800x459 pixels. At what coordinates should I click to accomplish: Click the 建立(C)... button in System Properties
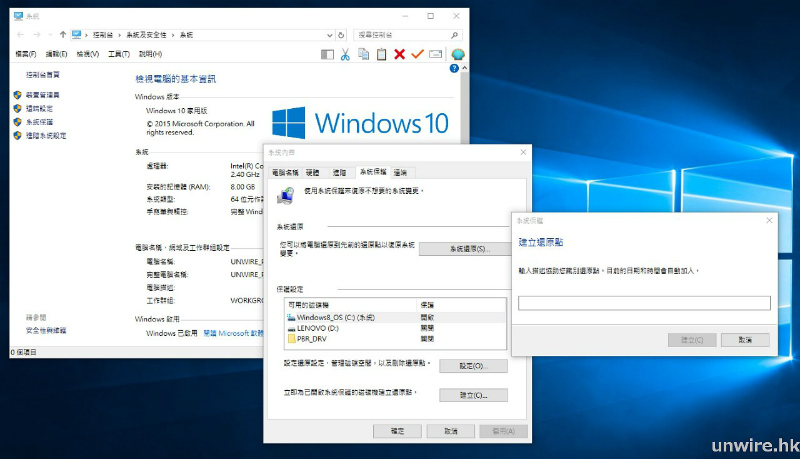coord(473,395)
